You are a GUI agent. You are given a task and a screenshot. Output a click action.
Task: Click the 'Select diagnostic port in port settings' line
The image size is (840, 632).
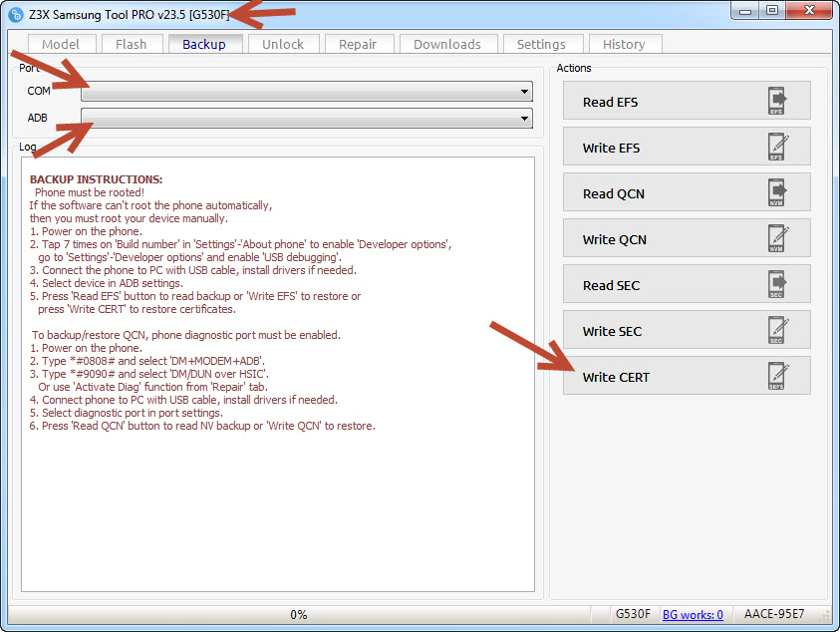[127, 413]
